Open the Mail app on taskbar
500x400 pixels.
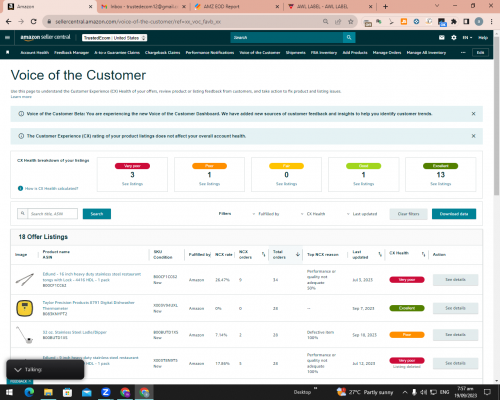[x=87, y=392]
